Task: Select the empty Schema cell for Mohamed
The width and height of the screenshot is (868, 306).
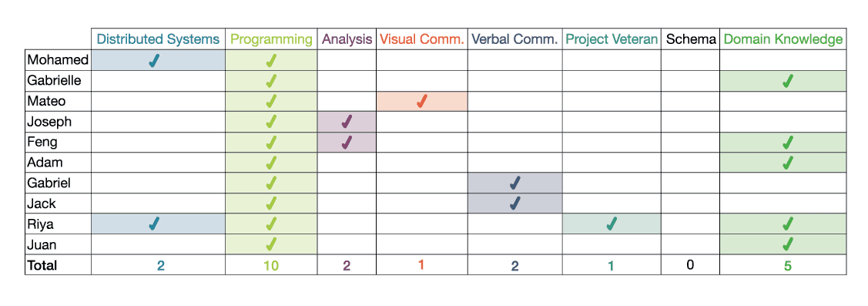Action: [690, 60]
